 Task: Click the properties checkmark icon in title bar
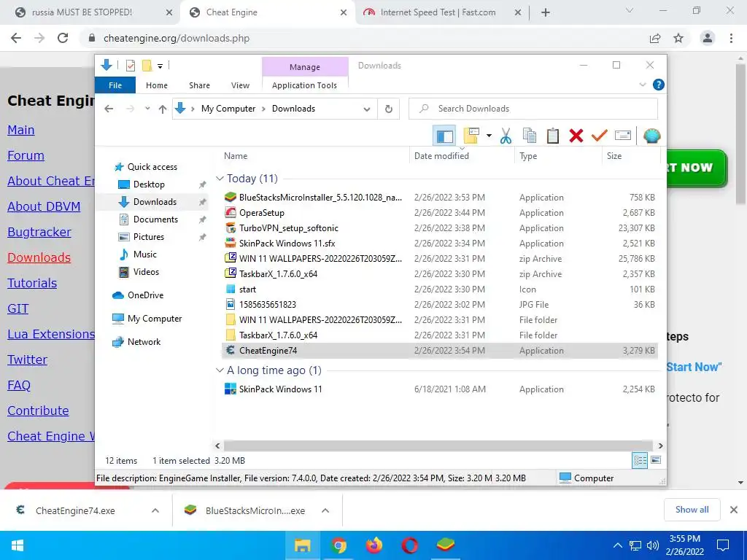click(131, 66)
